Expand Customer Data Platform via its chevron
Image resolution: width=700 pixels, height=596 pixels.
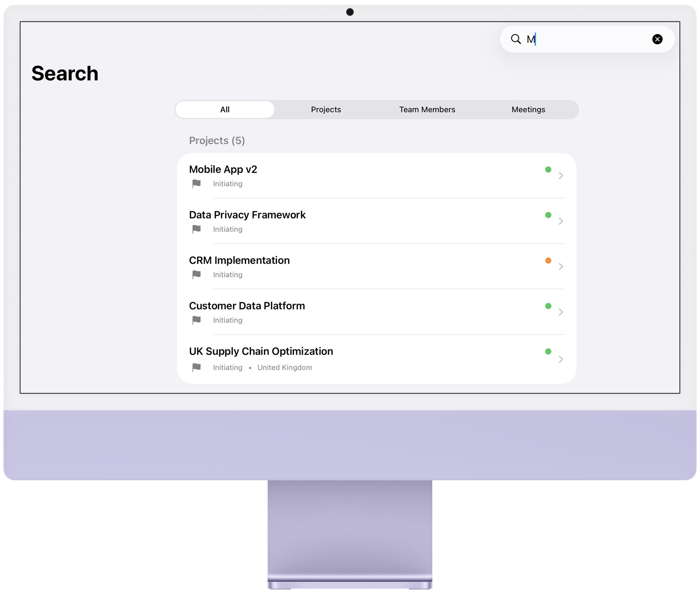[x=561, y=312]
